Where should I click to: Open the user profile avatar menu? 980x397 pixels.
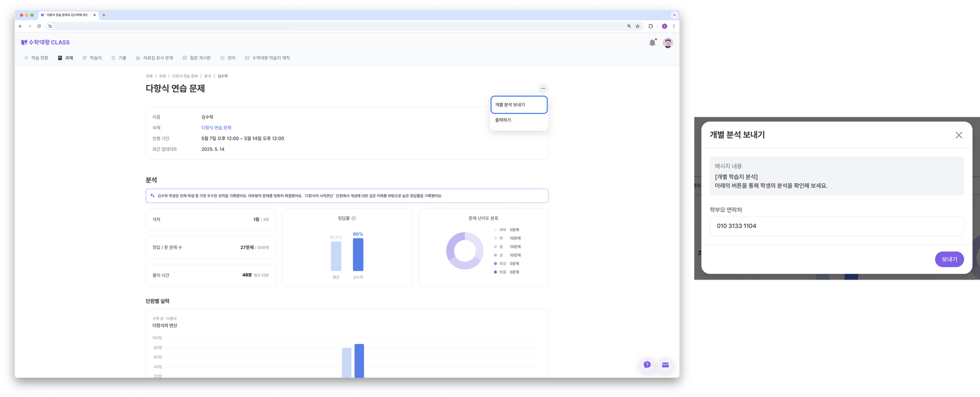pyautogui.click(x=668, y=43)
